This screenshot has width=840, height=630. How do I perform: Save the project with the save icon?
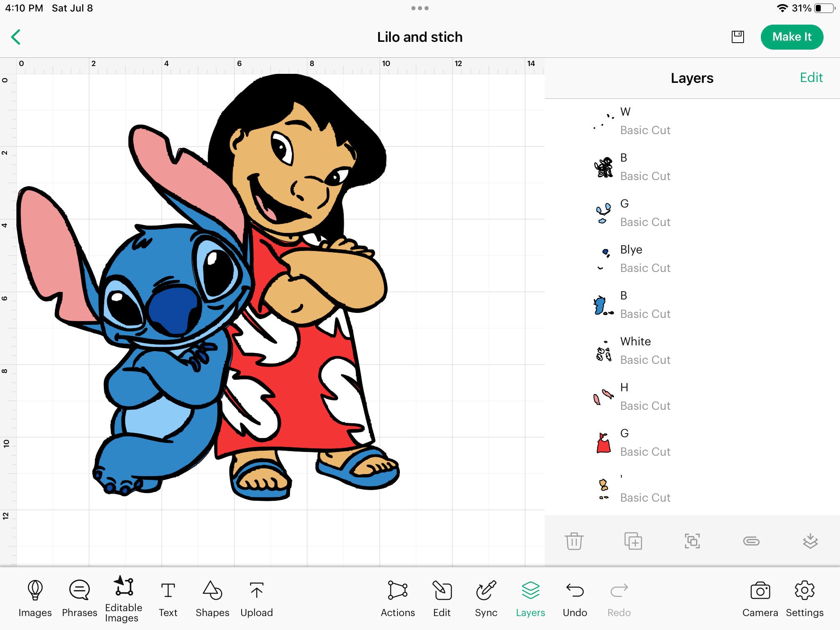pyautogui.click(x=737, y=37)
